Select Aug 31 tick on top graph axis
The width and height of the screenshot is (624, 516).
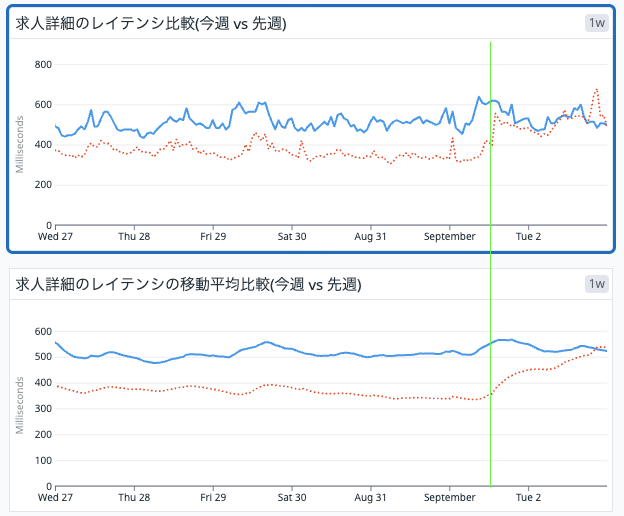coord(370,236)
